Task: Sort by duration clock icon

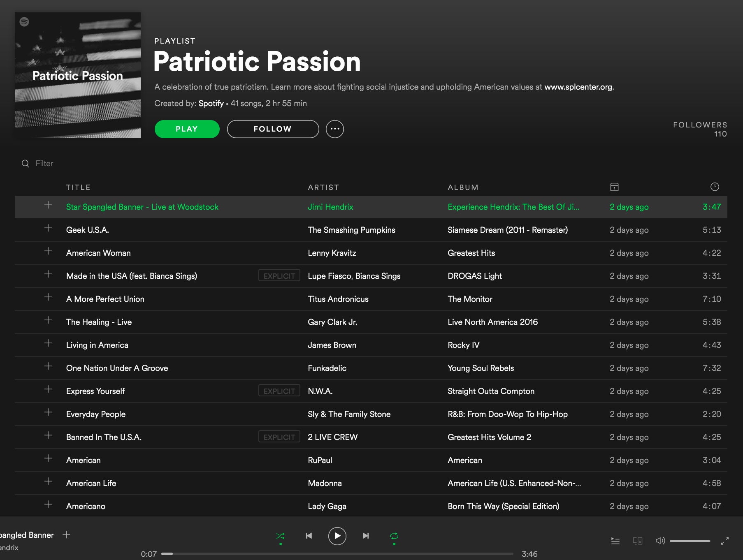Action: pos(715,187)
